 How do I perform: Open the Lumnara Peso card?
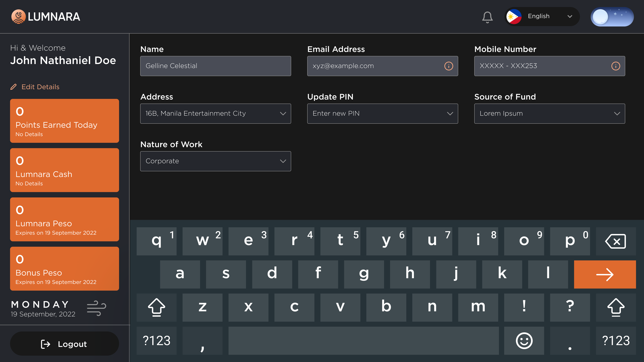65,219
